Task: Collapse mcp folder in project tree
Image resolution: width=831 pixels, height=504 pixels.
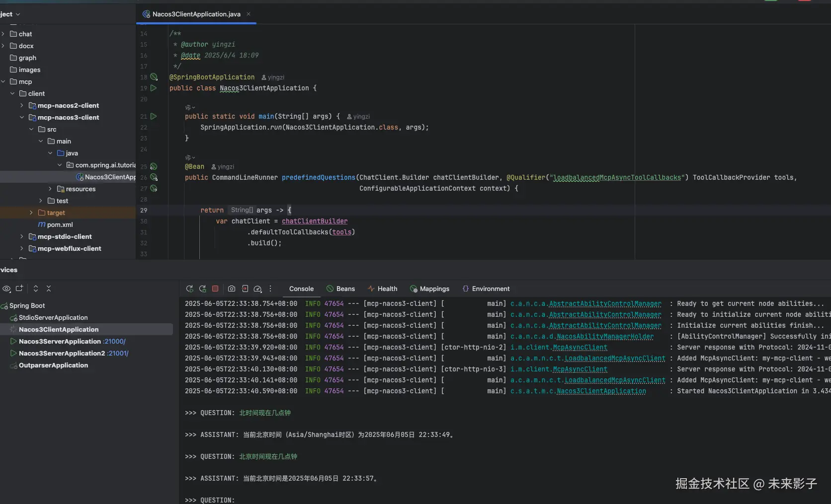Action: (3, 81)
